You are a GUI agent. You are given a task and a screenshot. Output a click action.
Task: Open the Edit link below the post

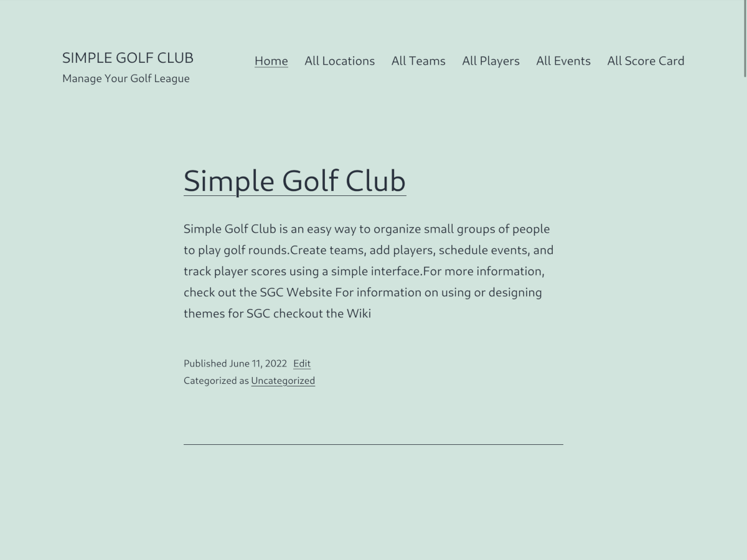[x=301, y=363]
